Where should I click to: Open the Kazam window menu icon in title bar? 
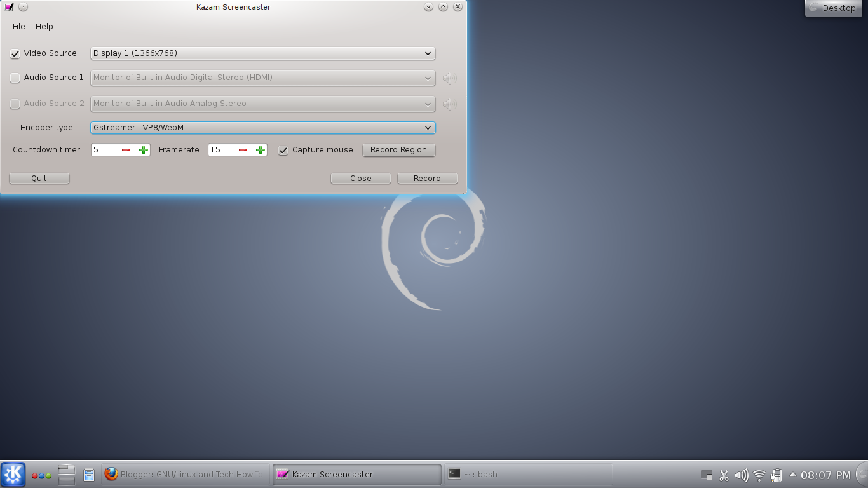(9, 7)
